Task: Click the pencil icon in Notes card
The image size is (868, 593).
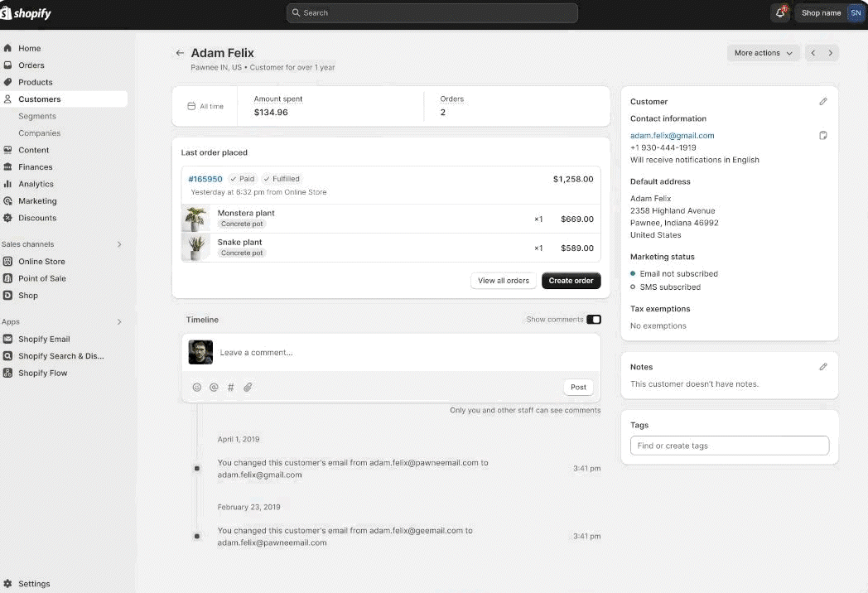Action: coord(822,367)
